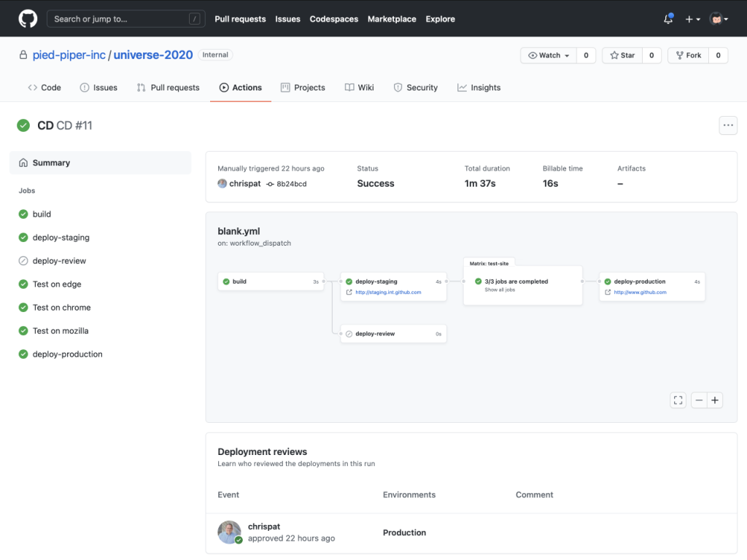Zoom in the workflow graph
The width and height of the screenshot is (747, 560).
point(715,400)
